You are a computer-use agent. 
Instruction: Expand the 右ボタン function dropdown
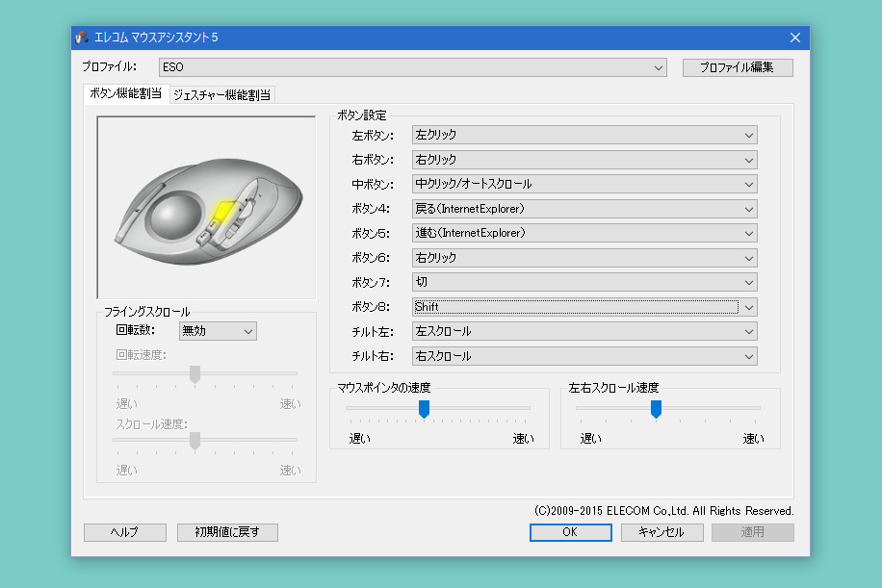click(584, 160)
